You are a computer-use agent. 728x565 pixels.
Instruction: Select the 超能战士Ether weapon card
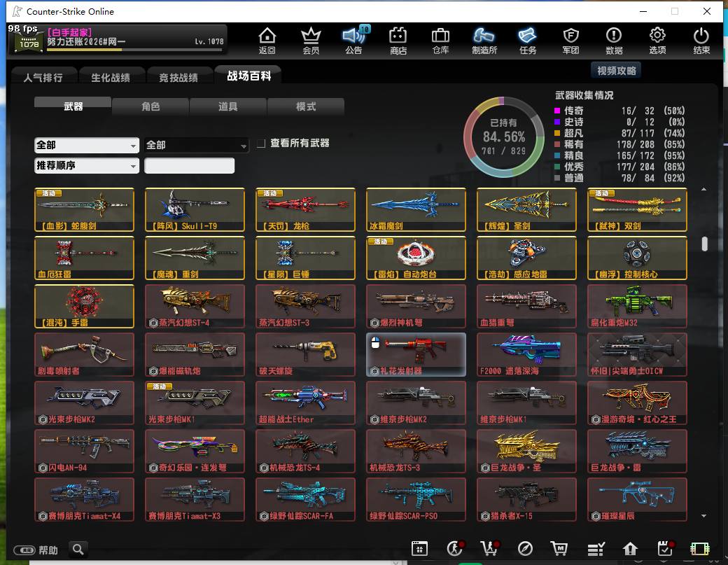point(305,403)
